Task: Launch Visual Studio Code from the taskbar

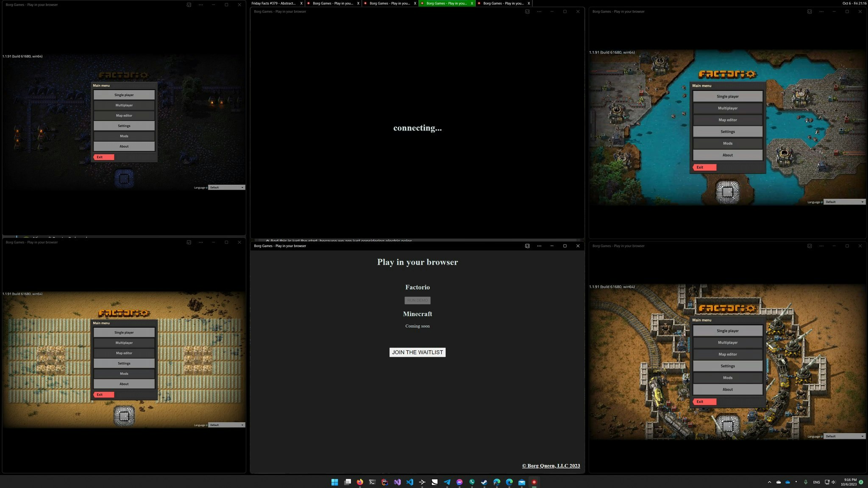Action: click(409, 482)
